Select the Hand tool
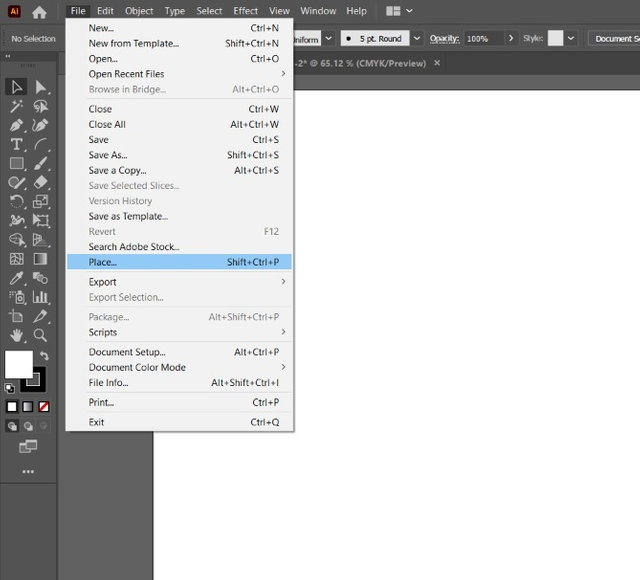Viewport: 640px width, 580px height. tap(16, 335)
